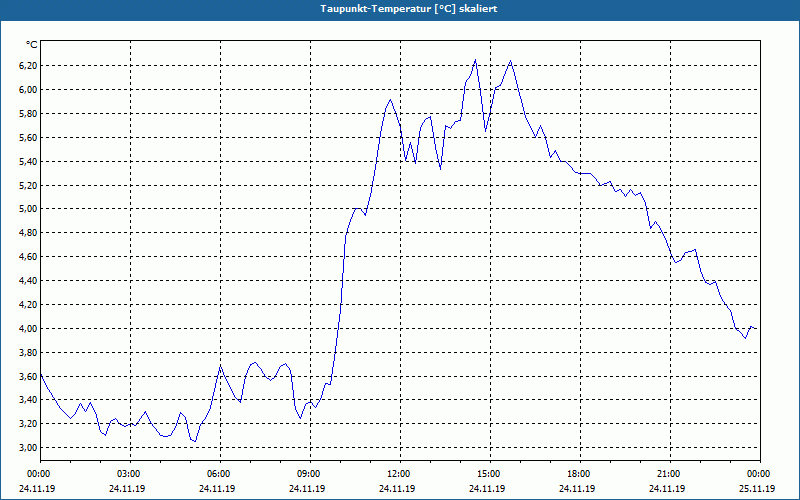The image size is (800, 500).
Task: Click the 24.11.19 date under 18:00
Action: coord(577,488)
